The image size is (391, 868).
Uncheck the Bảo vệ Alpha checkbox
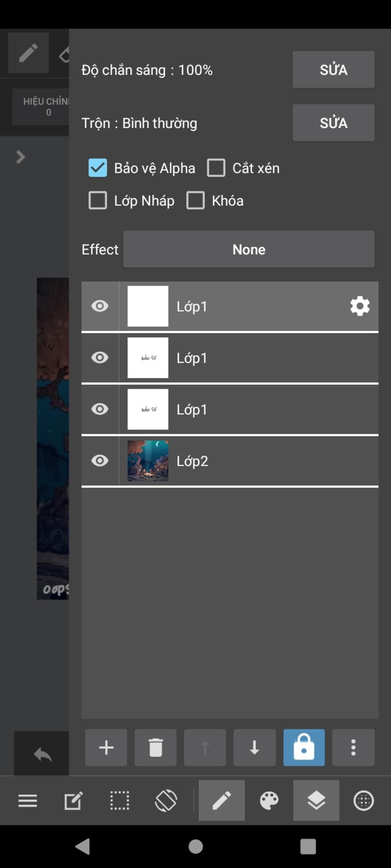(98, 168)
